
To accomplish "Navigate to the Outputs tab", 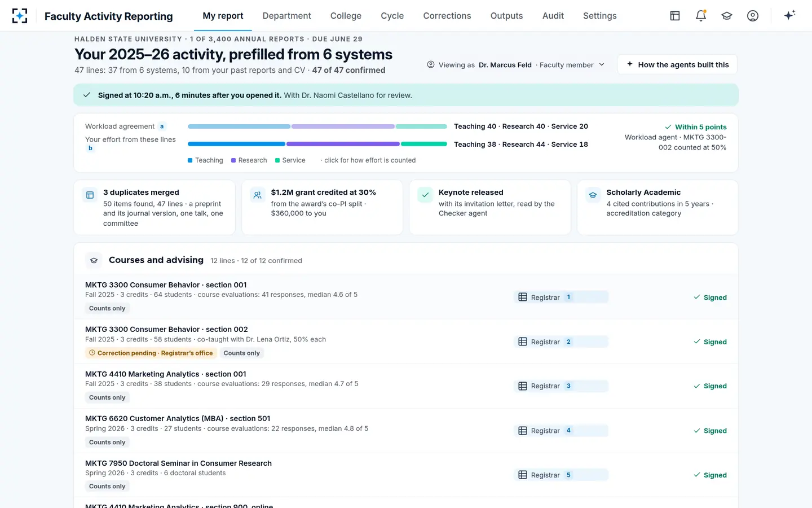I will coord(506,16).
